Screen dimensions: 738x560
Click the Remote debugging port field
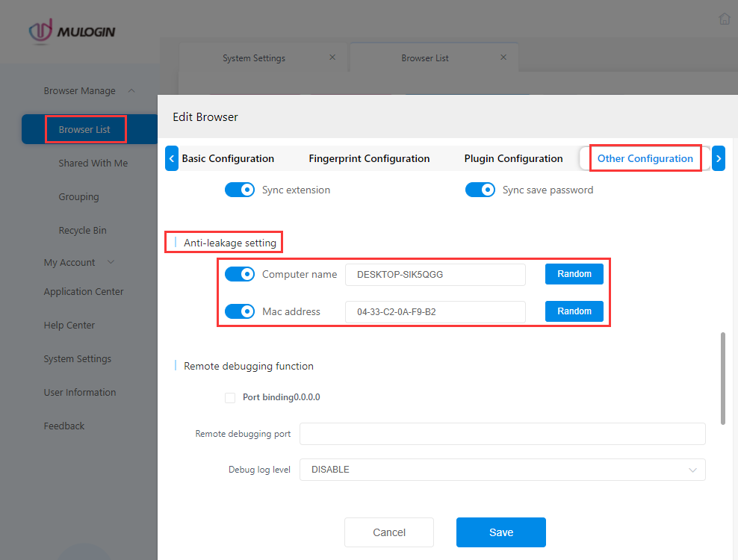(502, 433)
